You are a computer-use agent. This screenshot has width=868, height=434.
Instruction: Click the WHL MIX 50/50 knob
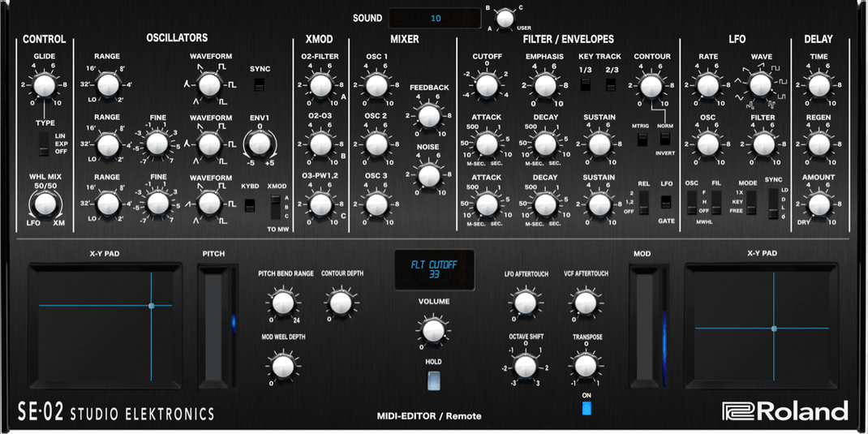click(44, 204)
